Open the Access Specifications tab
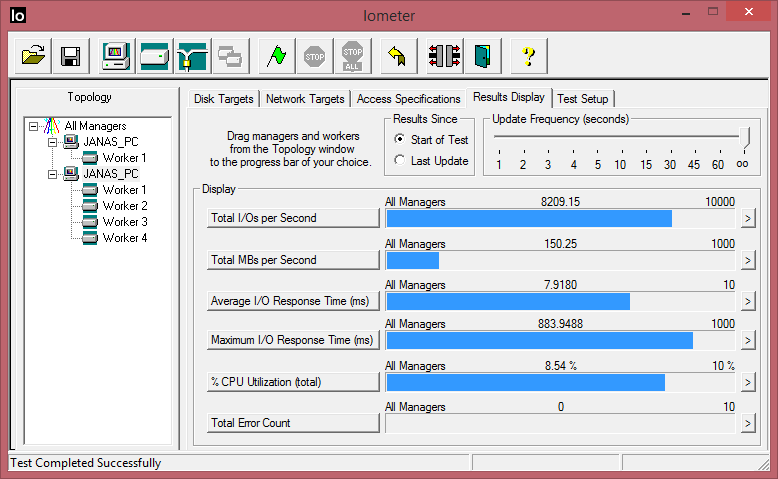 408,99
